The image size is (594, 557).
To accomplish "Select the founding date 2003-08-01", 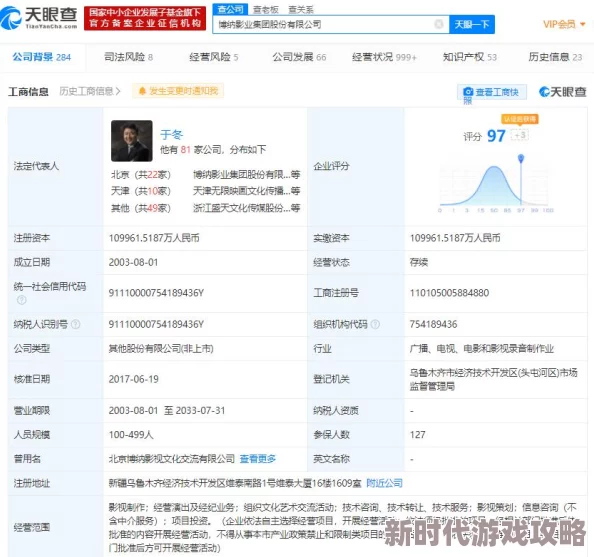I will coord(133,262).
